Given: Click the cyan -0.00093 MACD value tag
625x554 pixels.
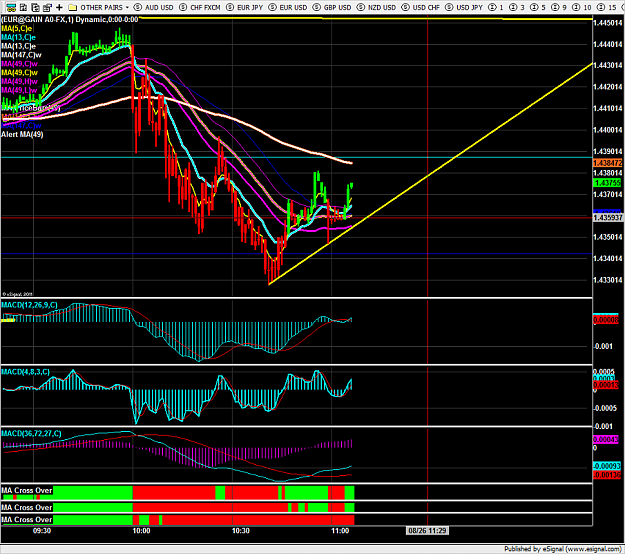Looking at the screenshot, I should 607,466.
